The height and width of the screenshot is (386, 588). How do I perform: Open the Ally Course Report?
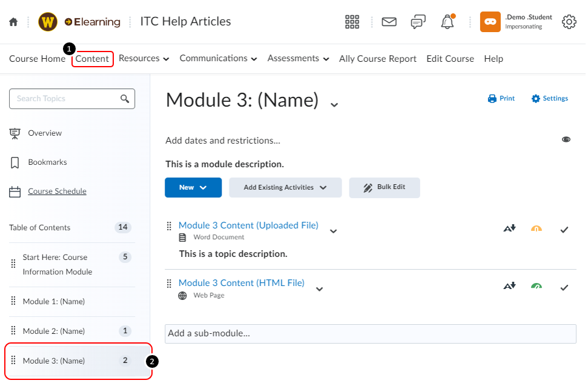point(377,58)
